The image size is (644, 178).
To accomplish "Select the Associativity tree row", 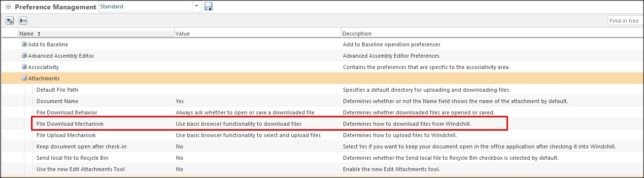I will [x=322, y=67].
